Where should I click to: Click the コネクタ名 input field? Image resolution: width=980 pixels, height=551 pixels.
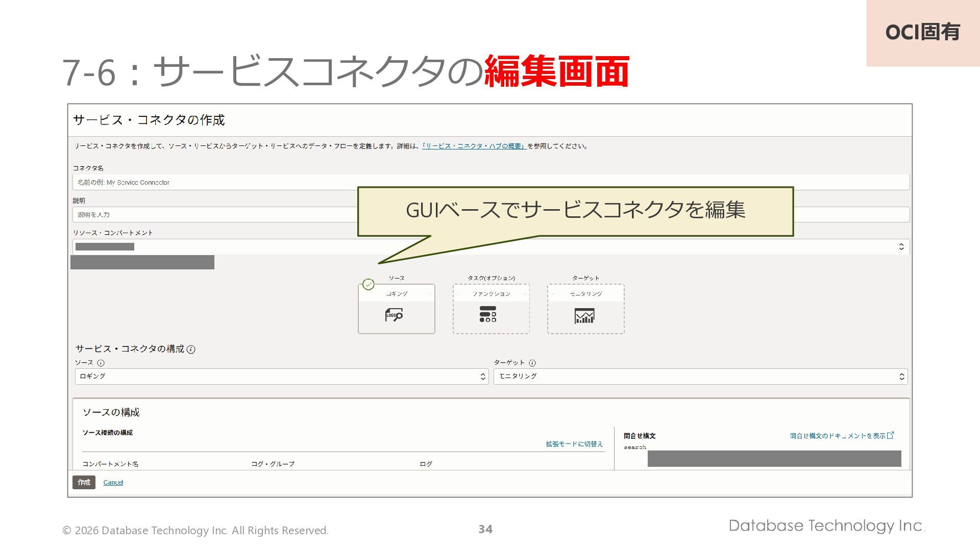pyautogui.click(x=491, y=183)
